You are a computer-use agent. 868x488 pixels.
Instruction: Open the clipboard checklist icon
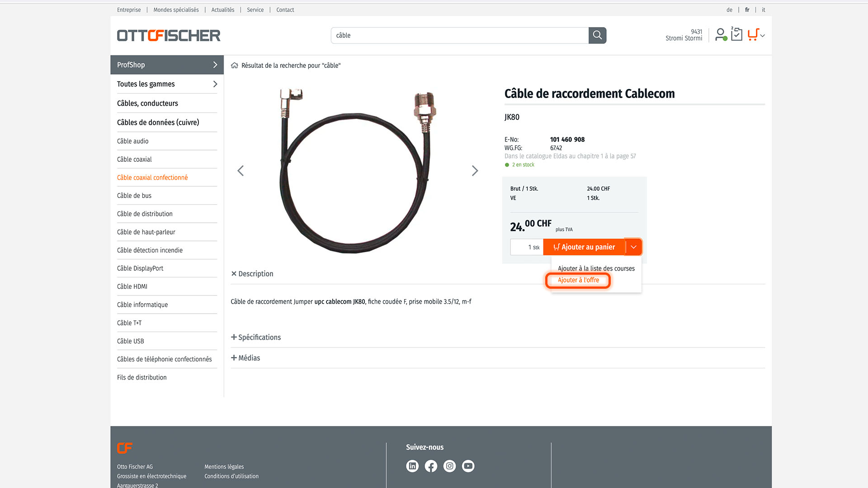tap(736, 34)
